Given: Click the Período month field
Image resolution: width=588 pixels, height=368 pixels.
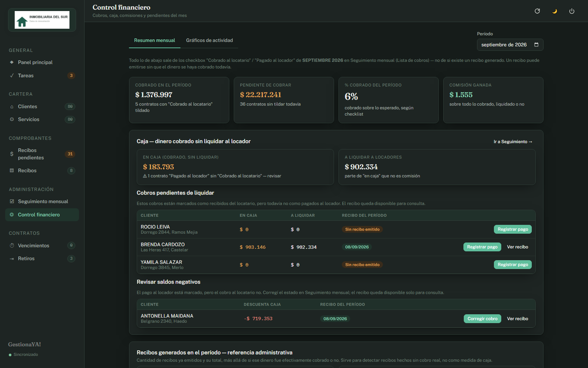Looking at the screenshot, I should point(510,45).
